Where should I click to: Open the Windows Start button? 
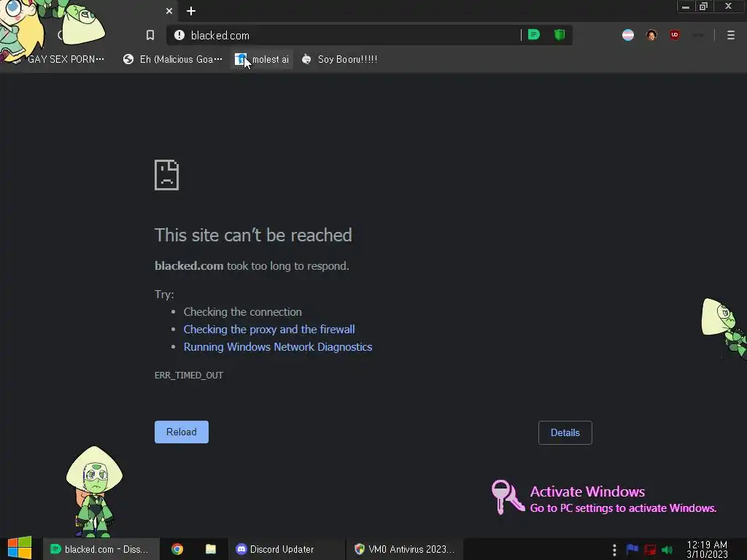coord(20,548)
